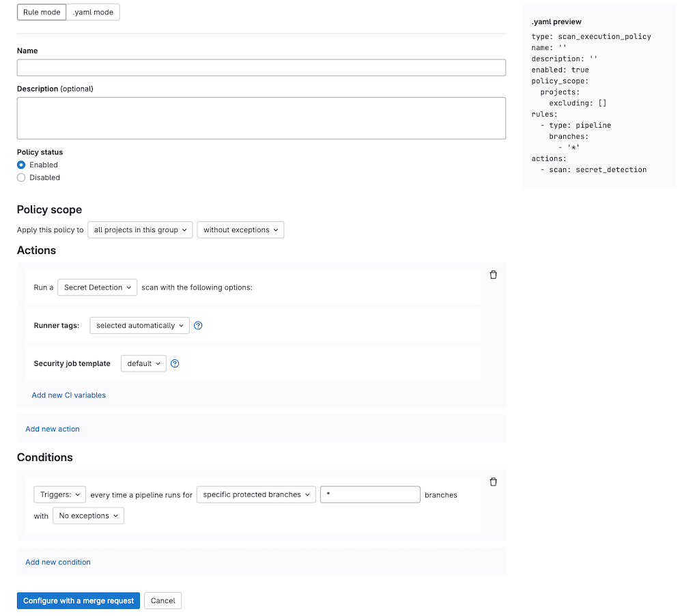682x616 pixels.
Task: Open the Security job template dropdown
Action: (x=143, y=363)
